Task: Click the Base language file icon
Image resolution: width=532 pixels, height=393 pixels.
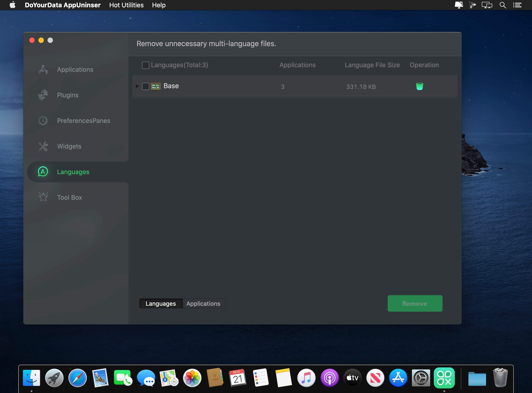Action: click(x=155, y=86)
